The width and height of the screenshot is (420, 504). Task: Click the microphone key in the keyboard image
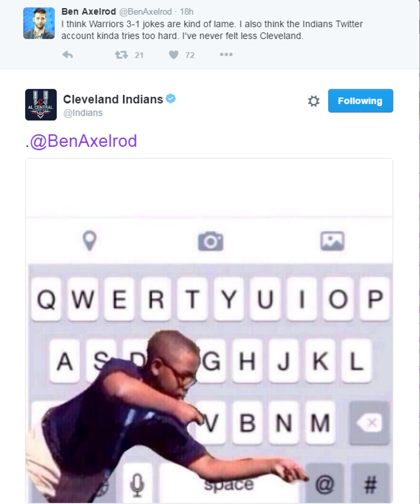pyautogui.click(x=137, y=483)
